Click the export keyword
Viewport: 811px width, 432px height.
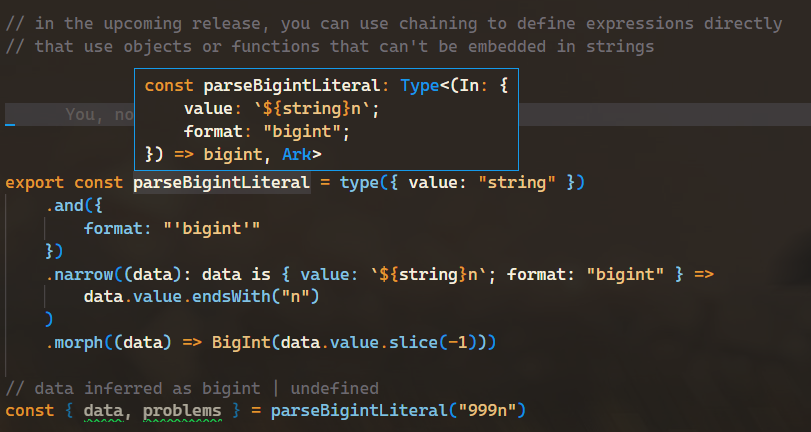pos(34,183)
